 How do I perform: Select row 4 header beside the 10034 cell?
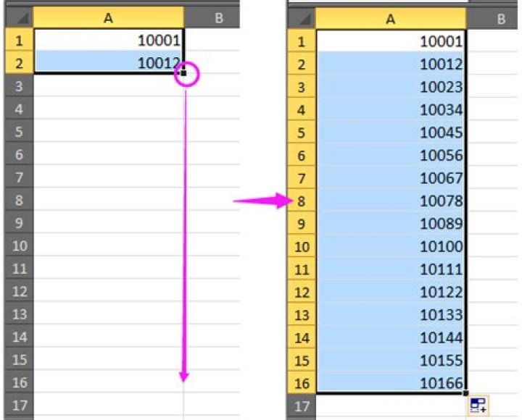(302, 110)
